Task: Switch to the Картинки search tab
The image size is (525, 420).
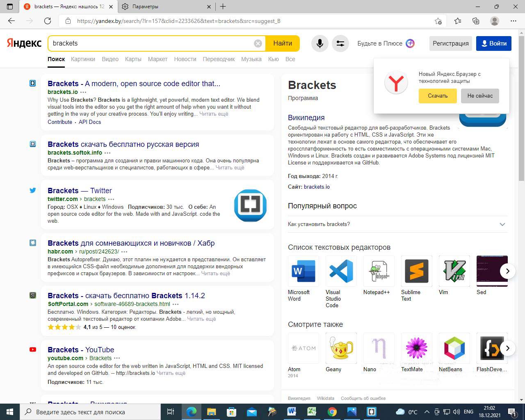Action: (83, 59)
